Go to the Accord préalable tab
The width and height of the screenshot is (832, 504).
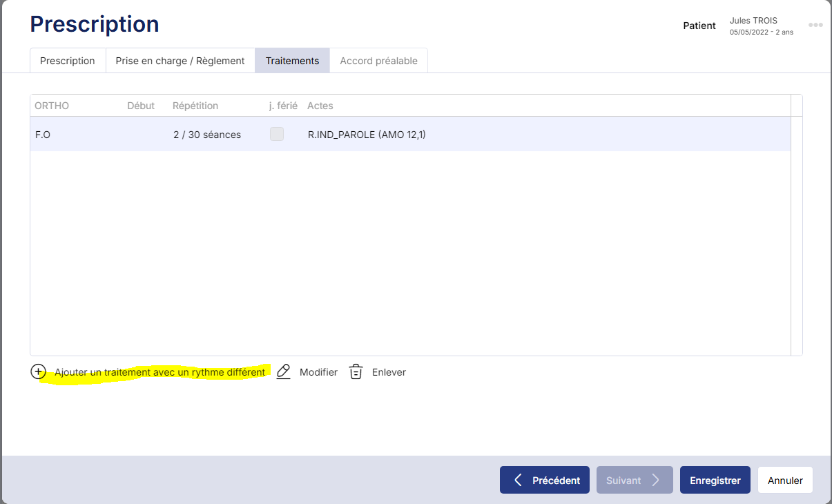(378, 61)
